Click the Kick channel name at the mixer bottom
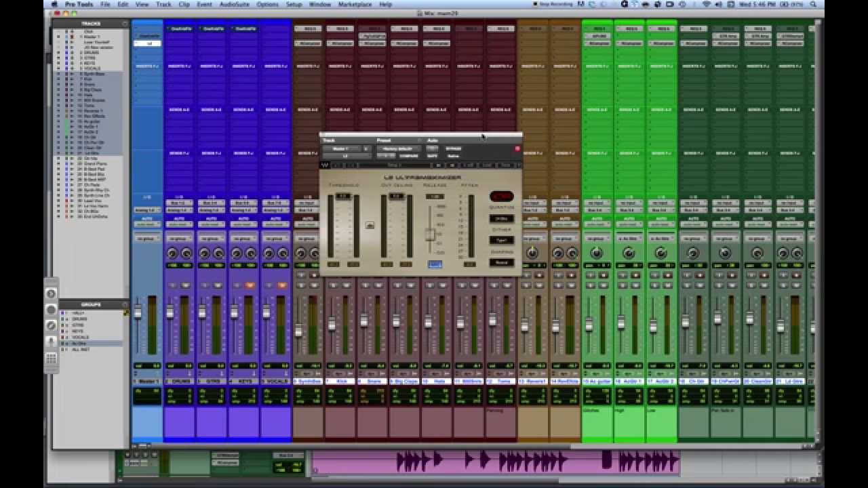 click(340, 382)
